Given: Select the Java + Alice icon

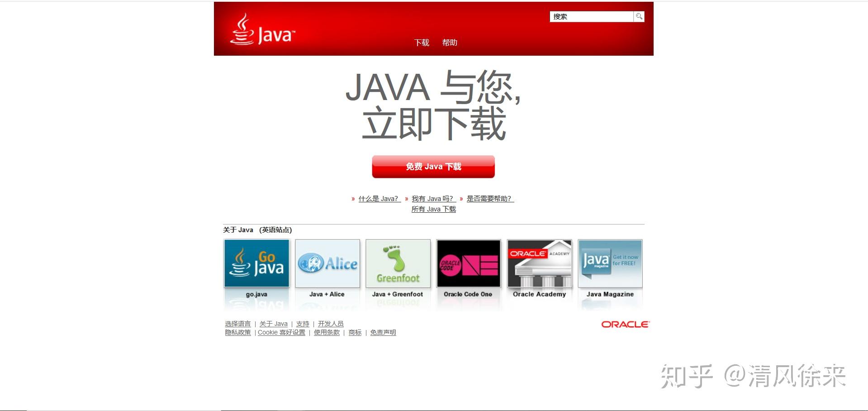Looking at the screenshot, I should tap(327, 263).
